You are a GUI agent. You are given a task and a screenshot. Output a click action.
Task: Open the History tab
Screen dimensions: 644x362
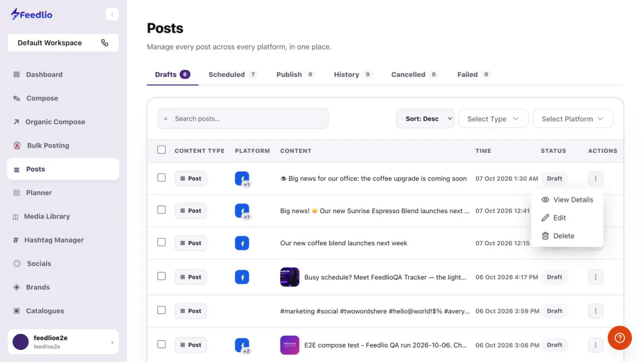point(353,74)
